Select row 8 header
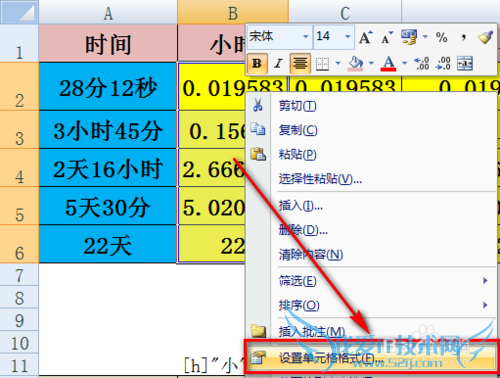 click(x=19, y=297)
